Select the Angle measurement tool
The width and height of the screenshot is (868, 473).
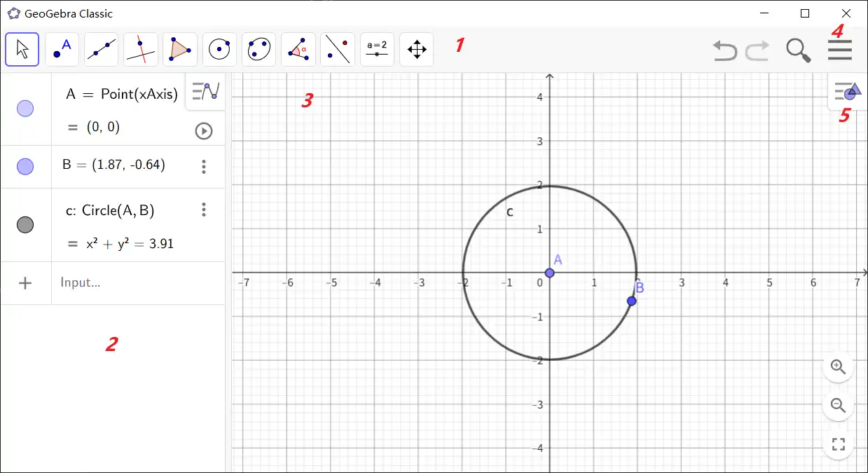click(x=298, y=49)
